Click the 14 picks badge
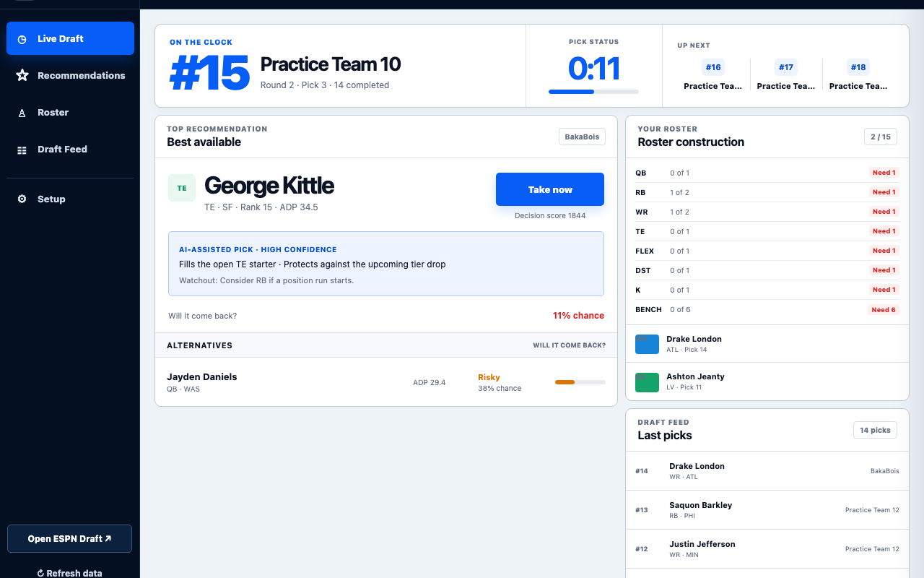Screen dimensions: 924x578 click(x=875, y=430)
